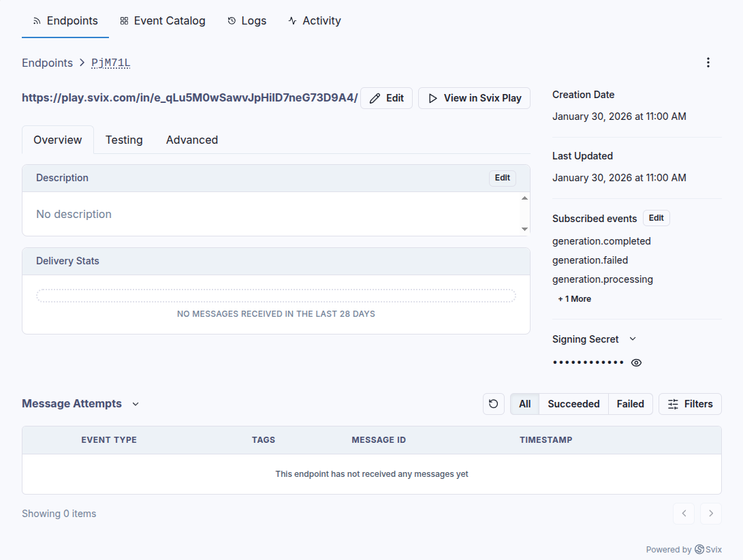743x560 pixels.
Task: Open the Advanced tab
Action: 191,140
